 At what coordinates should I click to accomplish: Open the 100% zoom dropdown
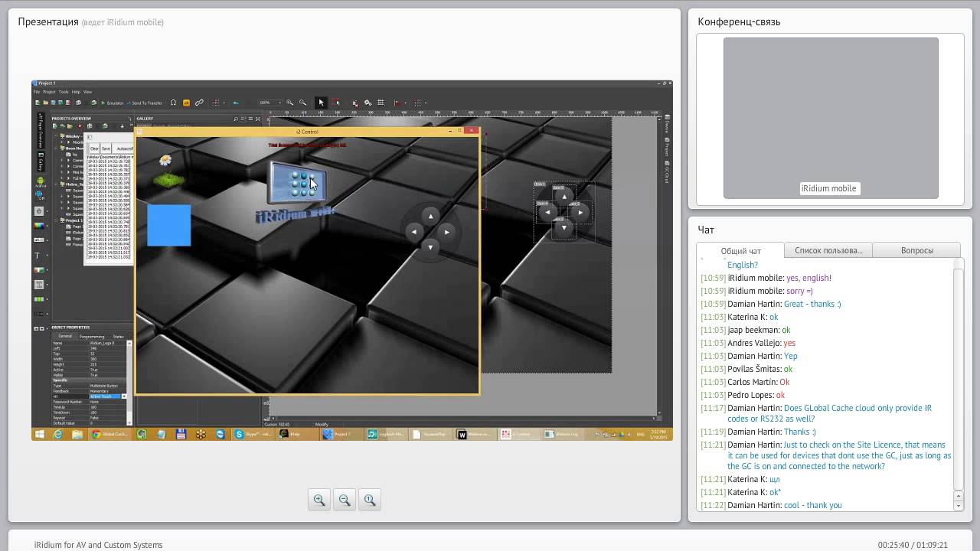[279, 103]
